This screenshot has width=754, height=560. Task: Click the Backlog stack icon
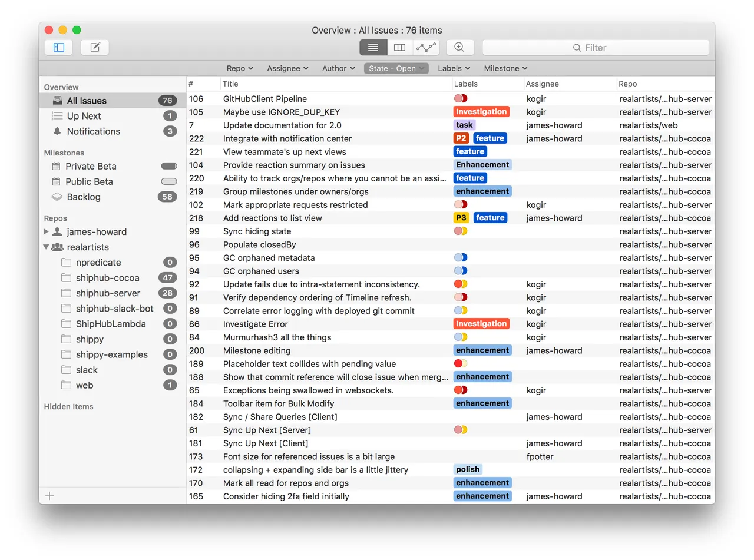(x=57, y=197)
